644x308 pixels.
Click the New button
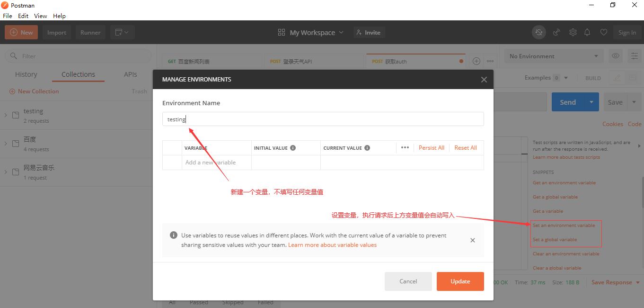[x=21, y=32]
